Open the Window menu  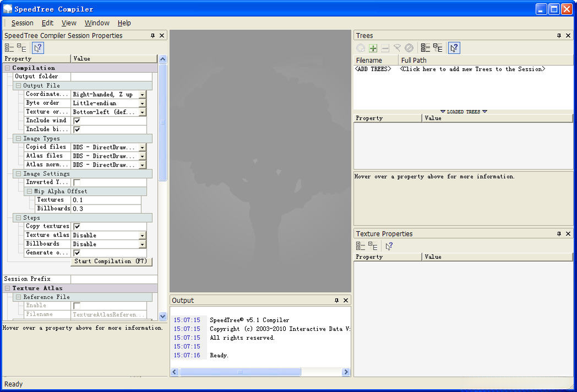(97, 23)
